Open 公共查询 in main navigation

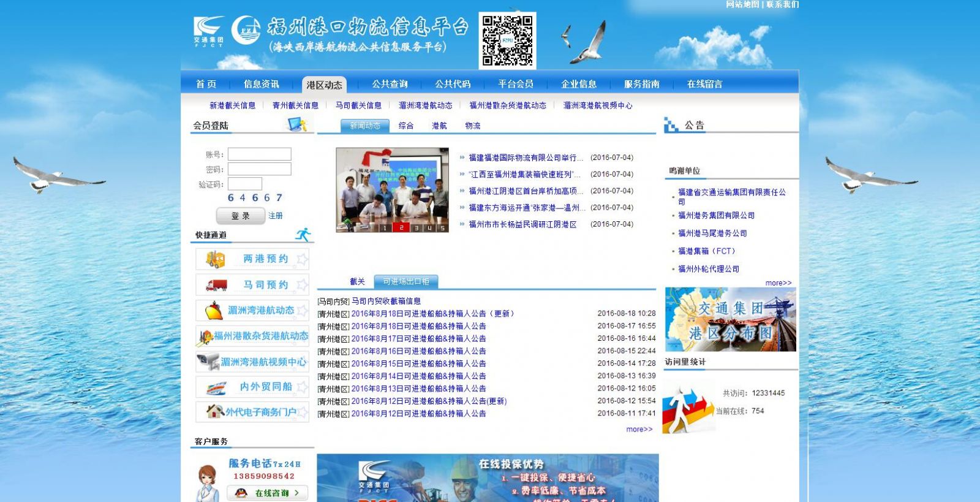pyautogui.click(x=390, y=85)
